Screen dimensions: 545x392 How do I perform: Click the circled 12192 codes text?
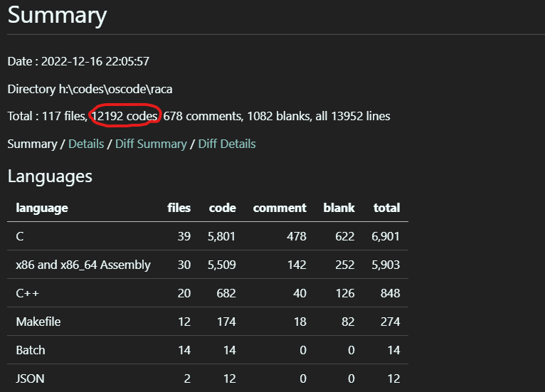[125, 116]
